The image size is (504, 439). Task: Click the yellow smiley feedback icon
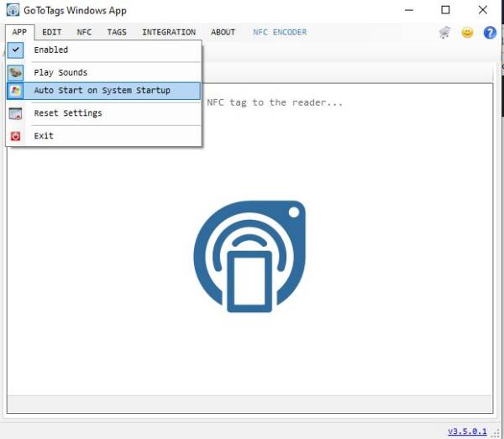click(468, 33)
